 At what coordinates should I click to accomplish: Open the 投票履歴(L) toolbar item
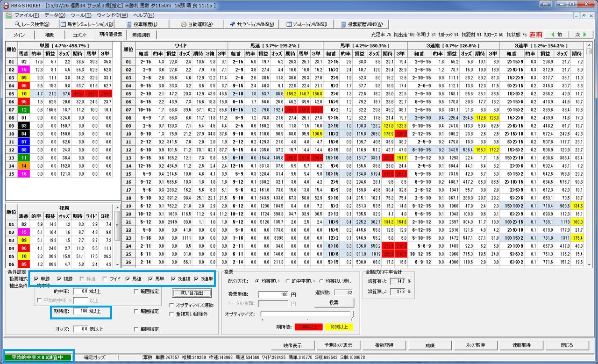coord(142,24)
